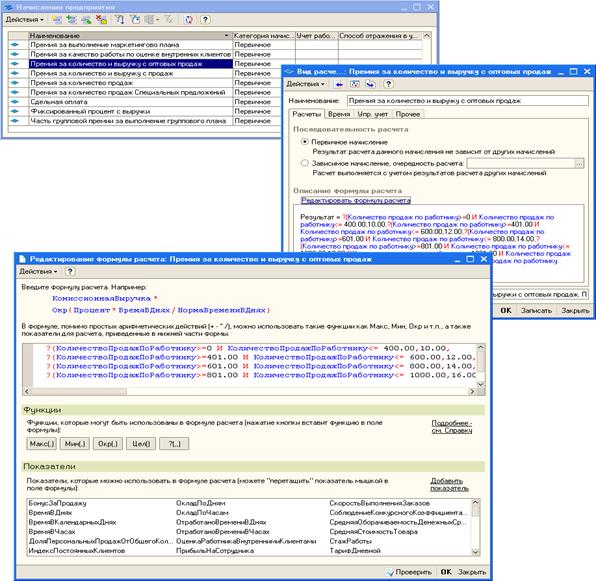Expand Действия menu in Вид расчета window

pyautogui.click(x=306, y=84)
